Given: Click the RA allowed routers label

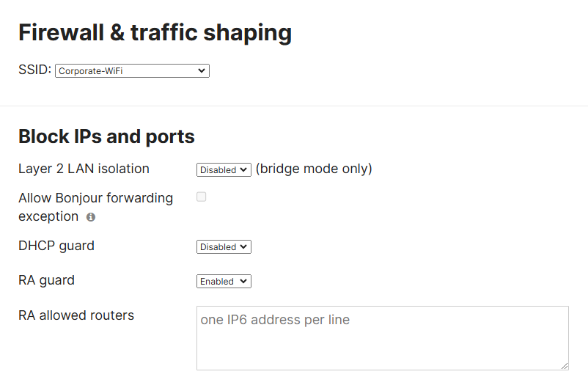Looking at the screenshot, I should 76,315.
